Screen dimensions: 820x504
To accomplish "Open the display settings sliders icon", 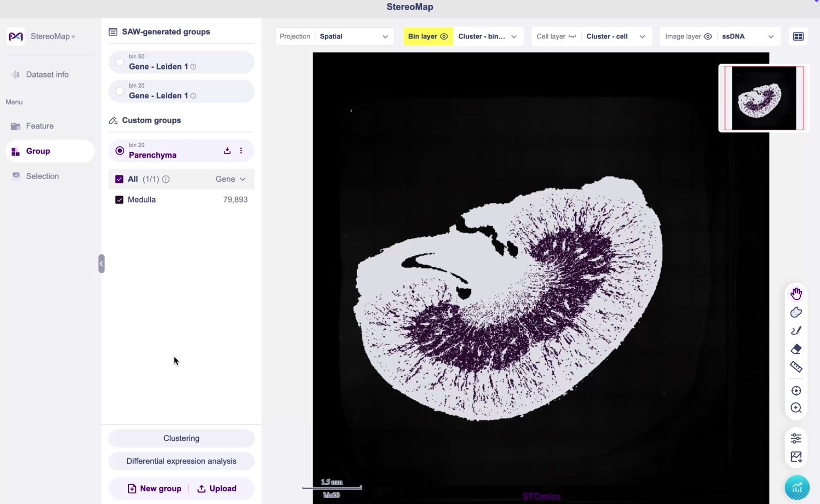I will point(796,438).
